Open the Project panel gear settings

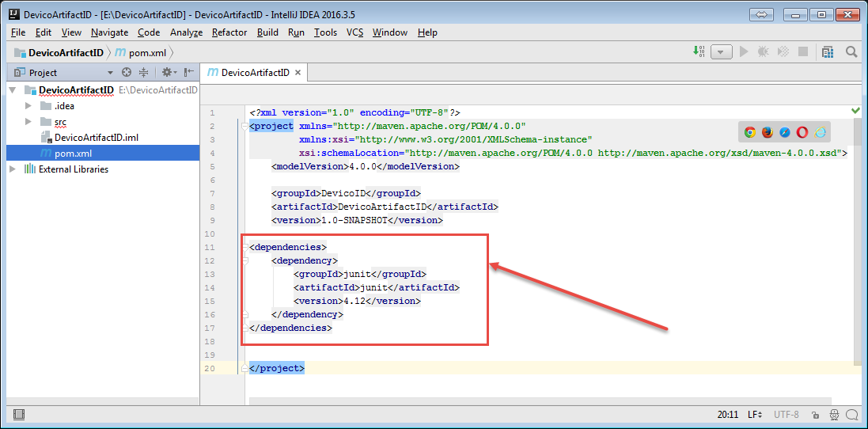click(169, 72)
